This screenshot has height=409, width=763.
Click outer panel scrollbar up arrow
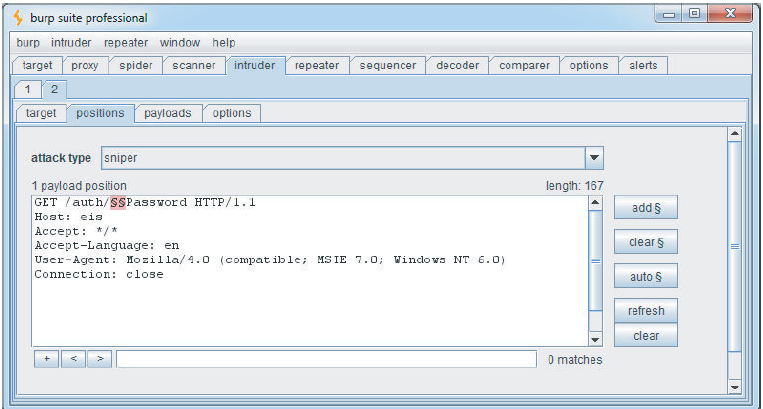click(734, 133)
